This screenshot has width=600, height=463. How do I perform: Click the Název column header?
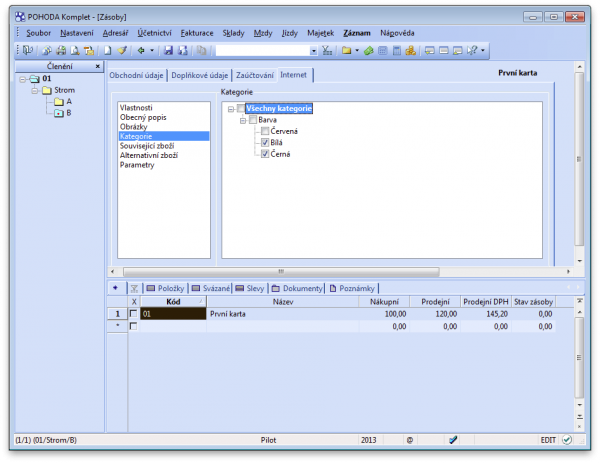click(x=283, y=302)
